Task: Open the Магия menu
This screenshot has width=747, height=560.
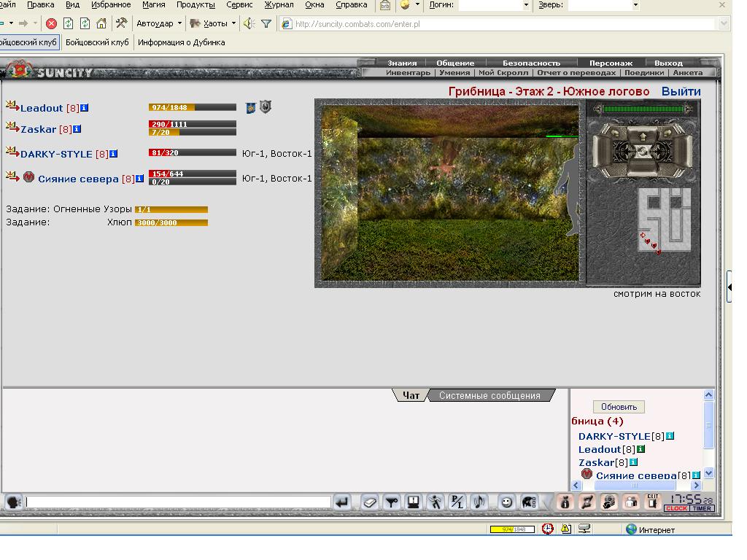Action: coord(153,5)
